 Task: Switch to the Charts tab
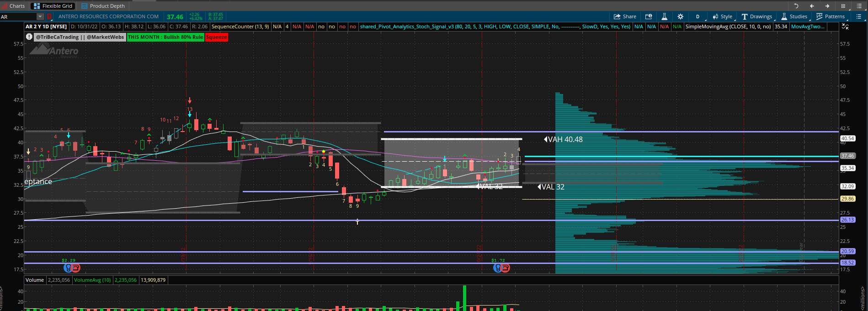coord(13,6)
